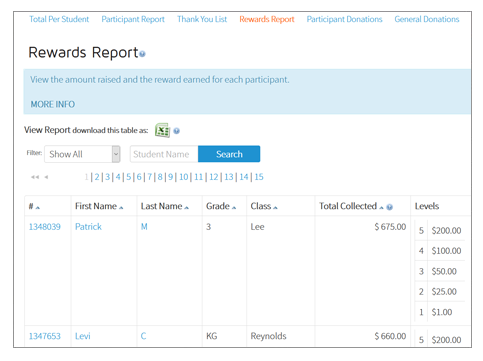
Task: Go to page 8
Action: 160,177
